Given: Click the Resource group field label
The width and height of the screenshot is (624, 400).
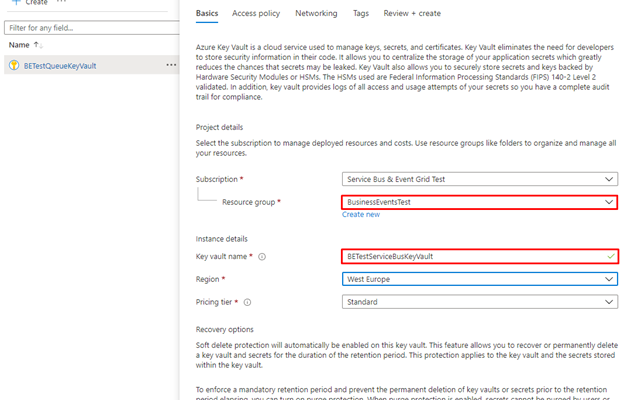Looking at the screenshot, I should pos(249,202).
